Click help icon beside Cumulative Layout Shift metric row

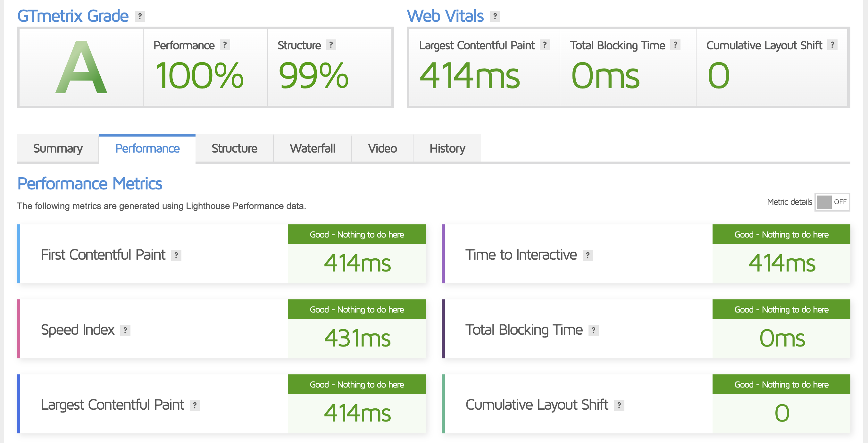pos(619,405)
